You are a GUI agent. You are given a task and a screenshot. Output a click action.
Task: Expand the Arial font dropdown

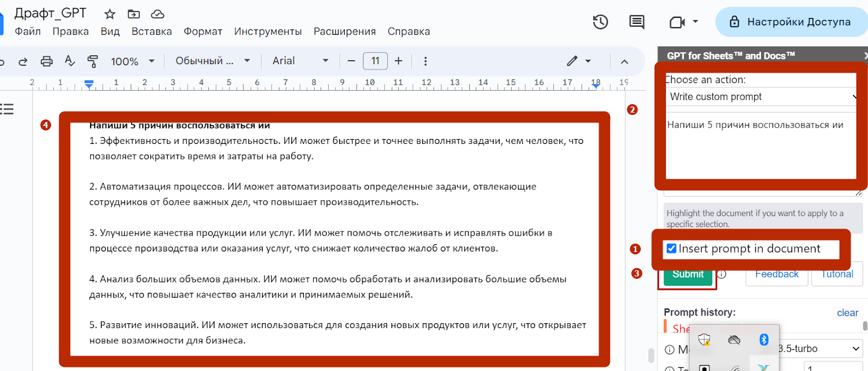tap(301, 61)
